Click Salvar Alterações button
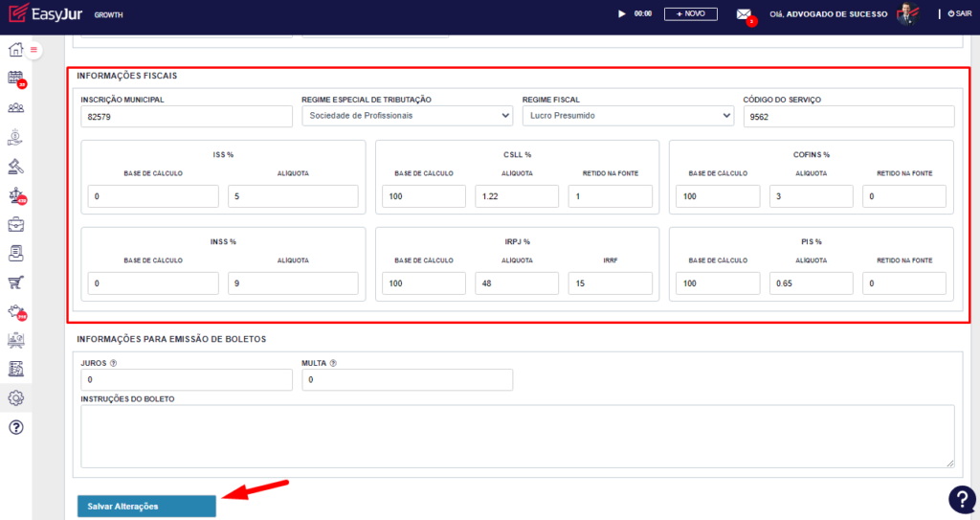980x520 pixels. 146,507
